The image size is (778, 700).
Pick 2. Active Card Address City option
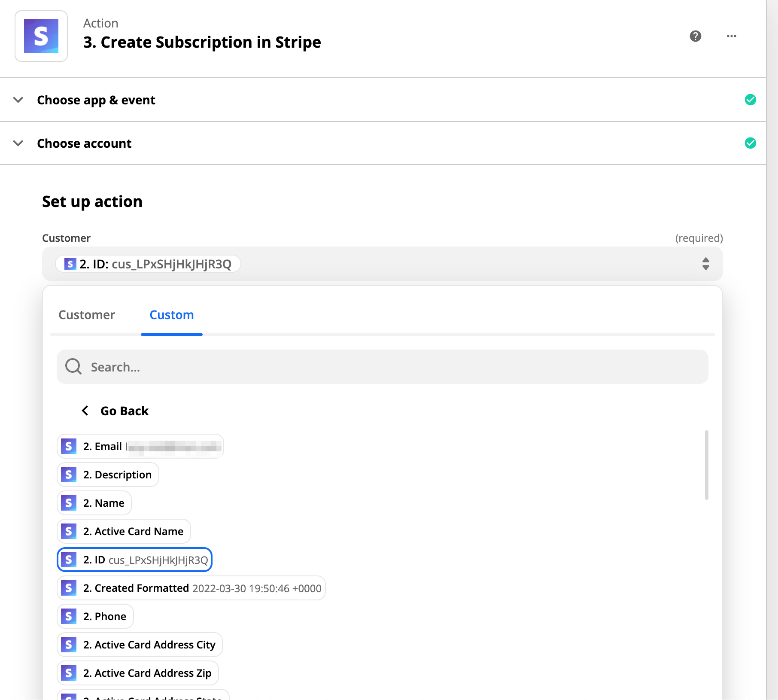pyautogui.click(x=140, y=645)
